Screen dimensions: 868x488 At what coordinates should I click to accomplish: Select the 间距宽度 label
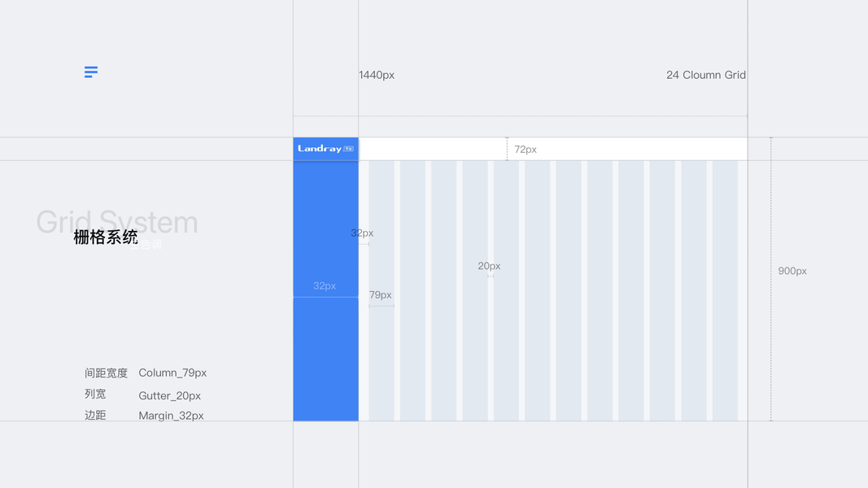(106, 373)
